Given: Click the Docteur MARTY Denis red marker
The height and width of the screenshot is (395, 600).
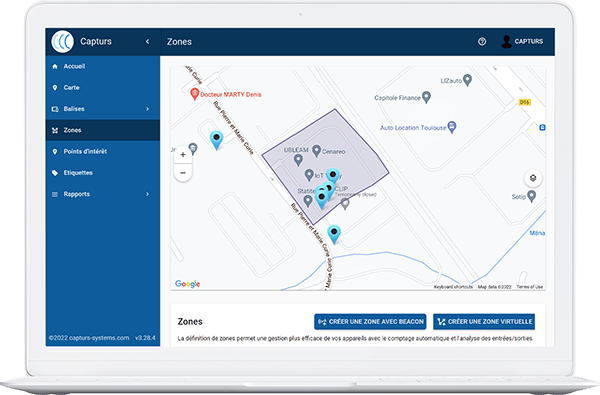Looking at the screenshot, I should 194,94.
